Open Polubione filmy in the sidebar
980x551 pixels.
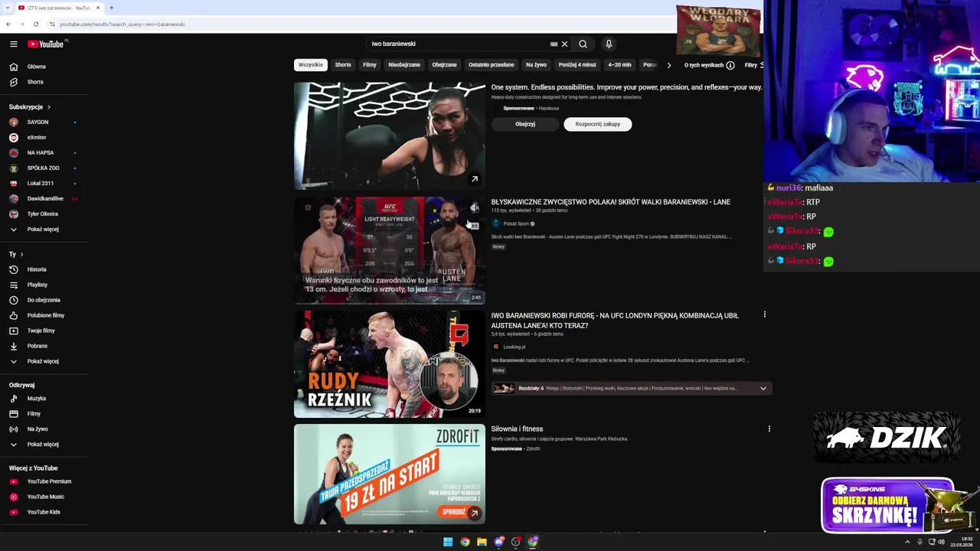coord(44,315)
